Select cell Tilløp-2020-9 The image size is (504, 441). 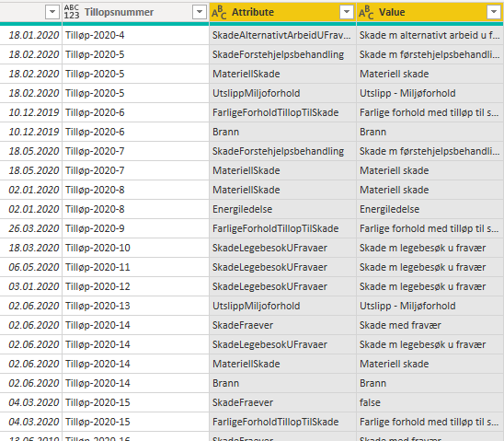[135, 228]
